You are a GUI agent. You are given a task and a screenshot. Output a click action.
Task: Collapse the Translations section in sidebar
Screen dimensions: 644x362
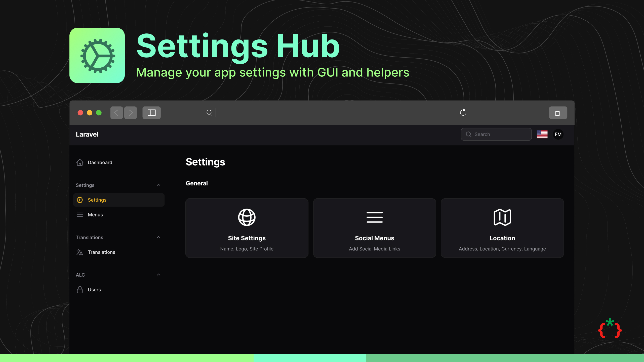tap(158, 237)
